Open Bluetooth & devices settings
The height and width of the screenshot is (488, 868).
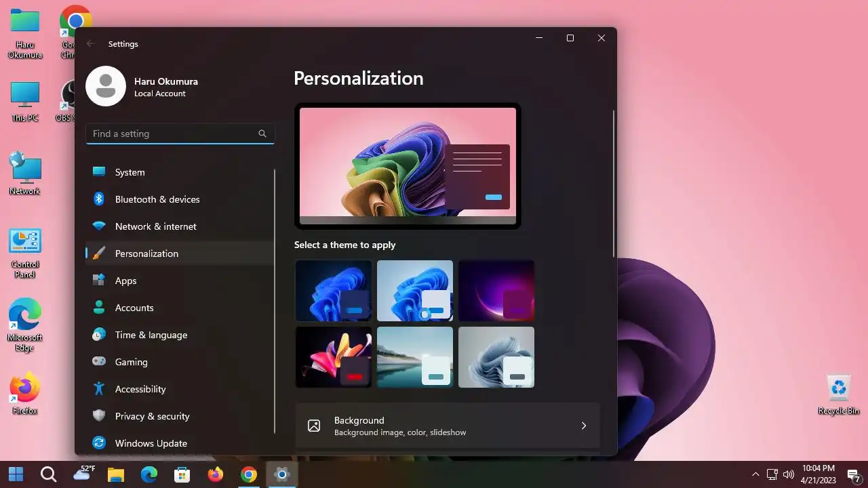[x=180, y=199]
